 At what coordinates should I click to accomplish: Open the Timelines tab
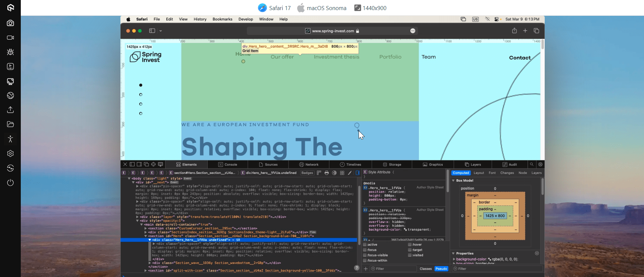[351, 165]
